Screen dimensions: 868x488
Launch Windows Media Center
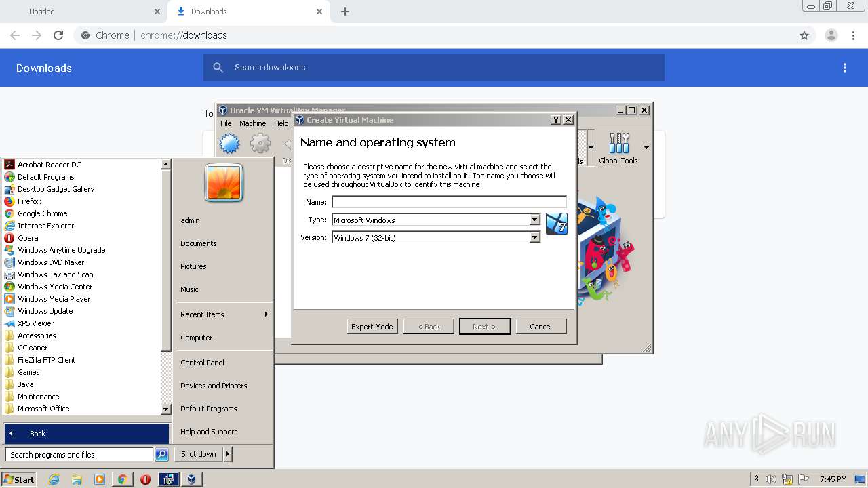point(54,287)
